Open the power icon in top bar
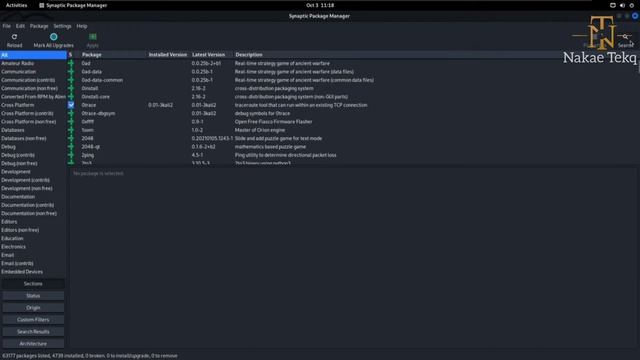This screenshot has height=360, width=640. pyautogui.click(x=631, y=5)
